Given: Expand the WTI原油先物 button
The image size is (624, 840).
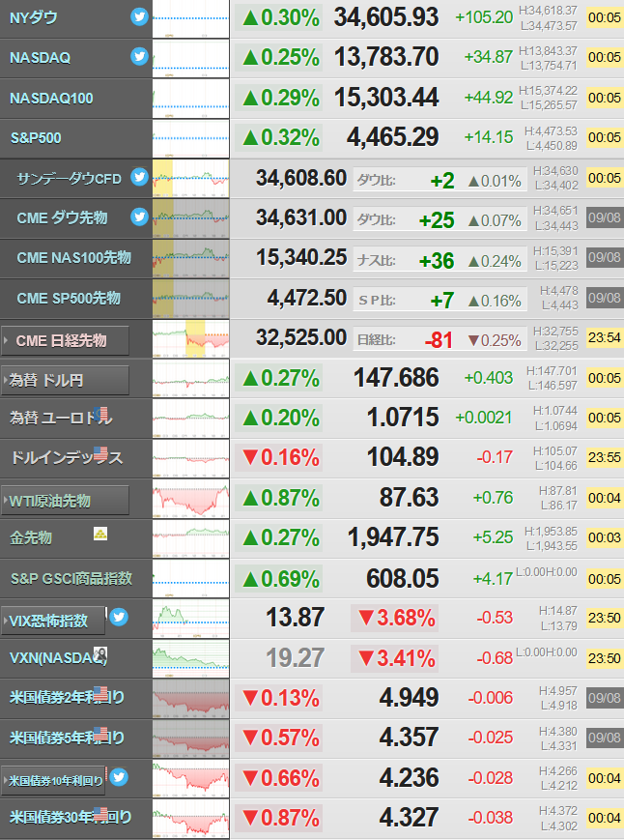Looking at the screenshot, I should (x=66, y=501).
